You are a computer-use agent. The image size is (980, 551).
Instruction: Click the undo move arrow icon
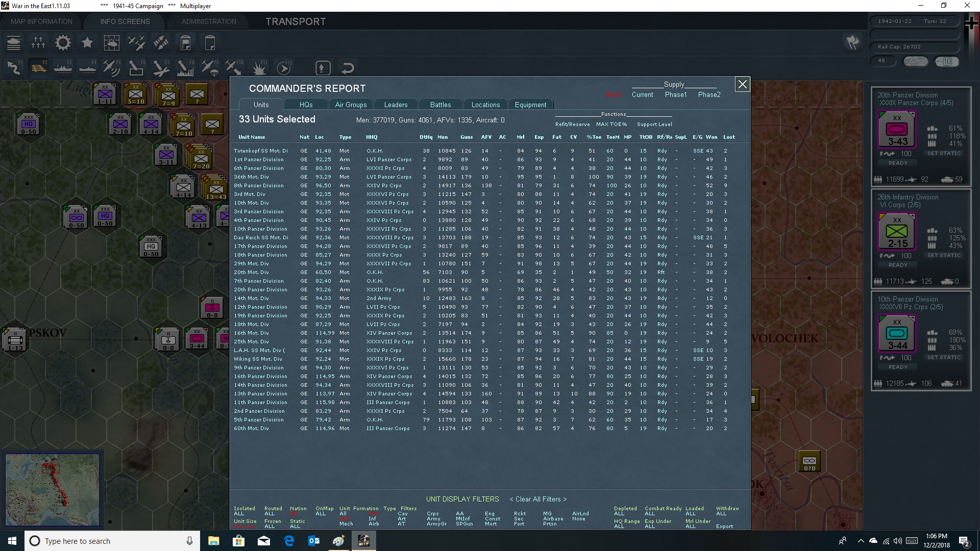(x=348, y=67)
